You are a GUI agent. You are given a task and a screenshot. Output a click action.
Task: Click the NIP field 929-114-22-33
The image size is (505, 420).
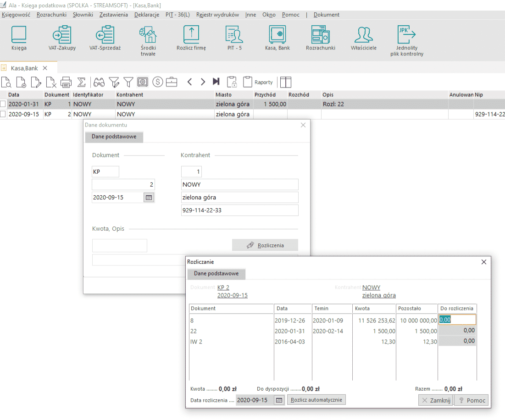[239, 210]
